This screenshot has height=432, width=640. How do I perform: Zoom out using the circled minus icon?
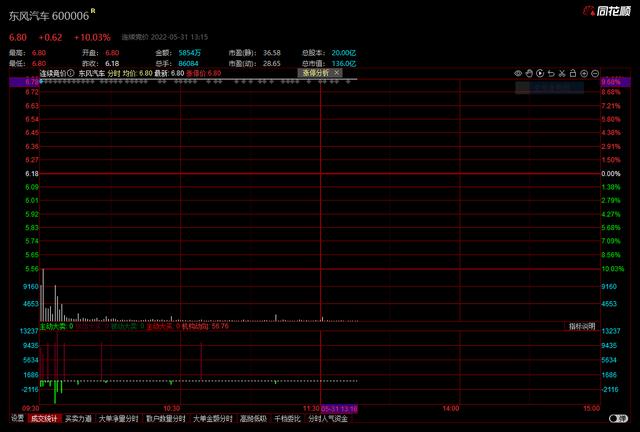595,73
